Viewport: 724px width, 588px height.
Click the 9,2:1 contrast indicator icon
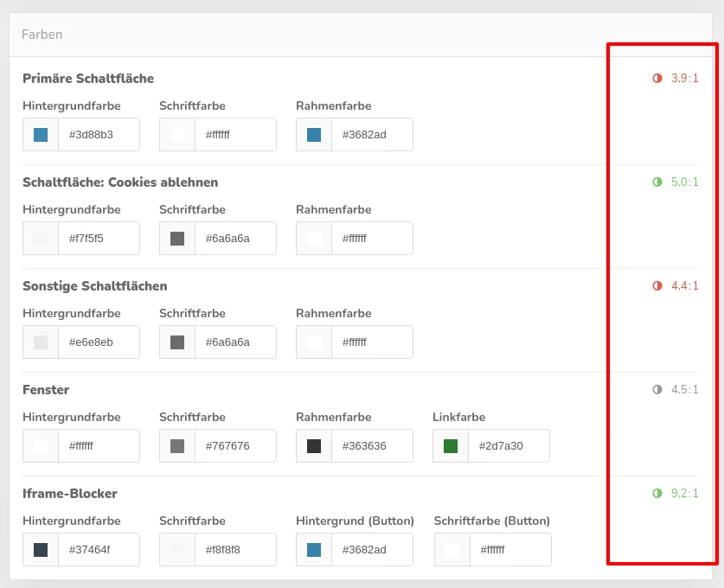pos(657,494)
